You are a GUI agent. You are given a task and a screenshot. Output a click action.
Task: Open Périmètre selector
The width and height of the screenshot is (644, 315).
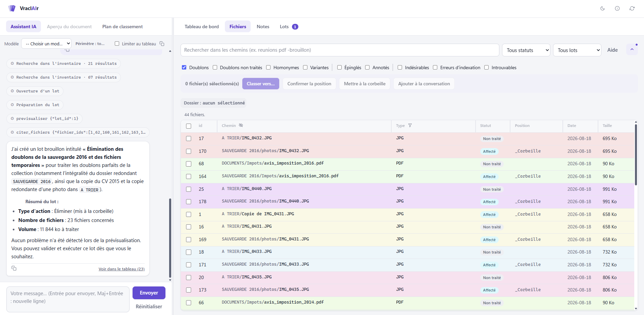[90, 44]
